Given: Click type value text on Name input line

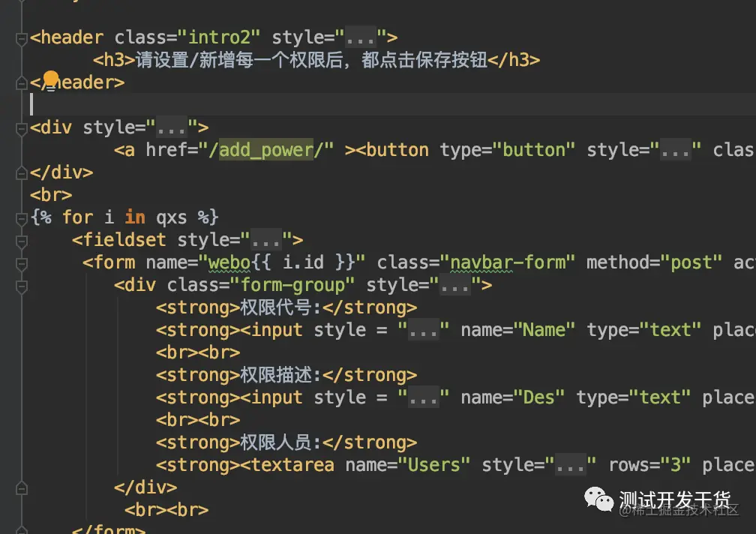Looking at the screenshot, I should click(670, 330).
